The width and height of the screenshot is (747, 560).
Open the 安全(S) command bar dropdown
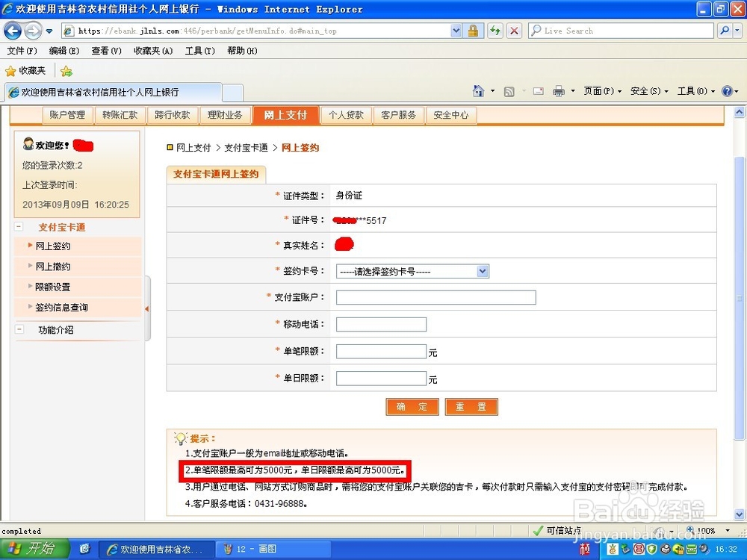coord(649,91)
